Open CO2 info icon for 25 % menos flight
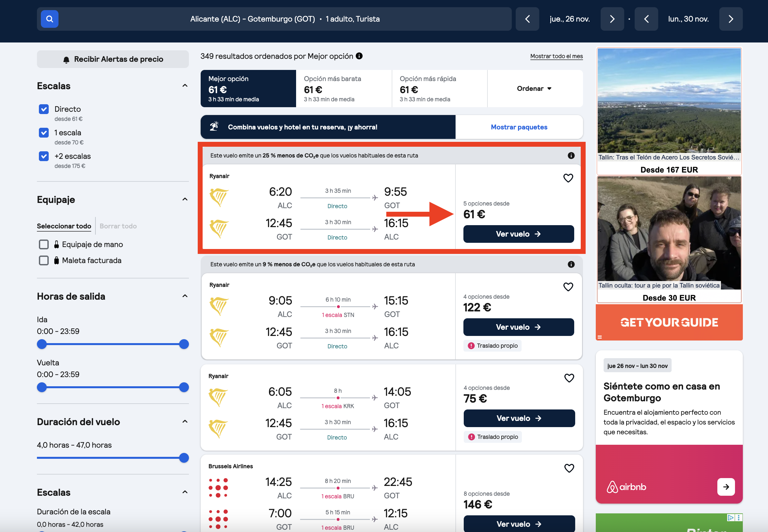Screen dimensions: 768x532 pyautogui.click(x=571, y=156)
